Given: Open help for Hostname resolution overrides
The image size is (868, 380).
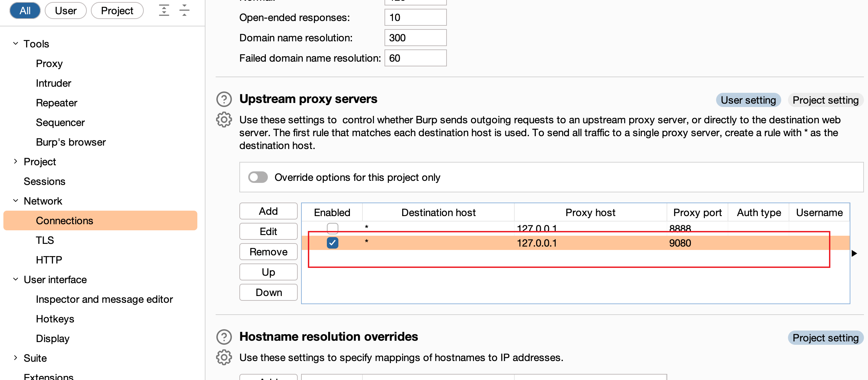Looking at the screenshot, I should pyautogui.click(x=224, y=337).
